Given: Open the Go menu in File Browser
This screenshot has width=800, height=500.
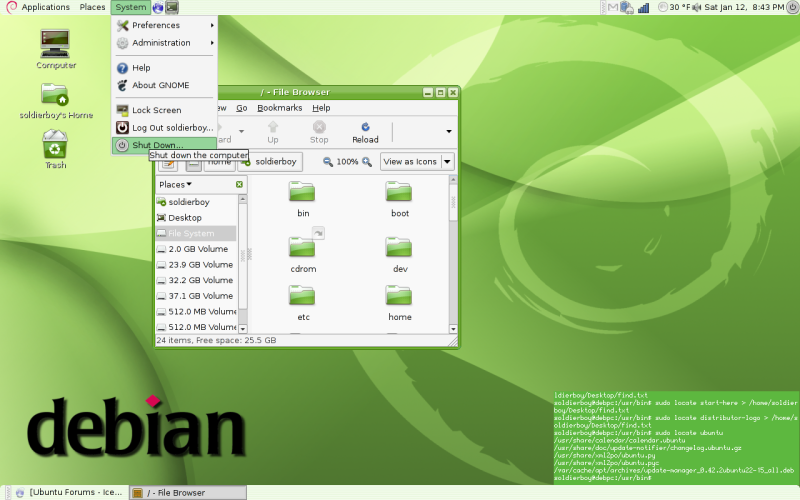Looking at the screenshot, I should pyautogui.click(x=241, y=108).
